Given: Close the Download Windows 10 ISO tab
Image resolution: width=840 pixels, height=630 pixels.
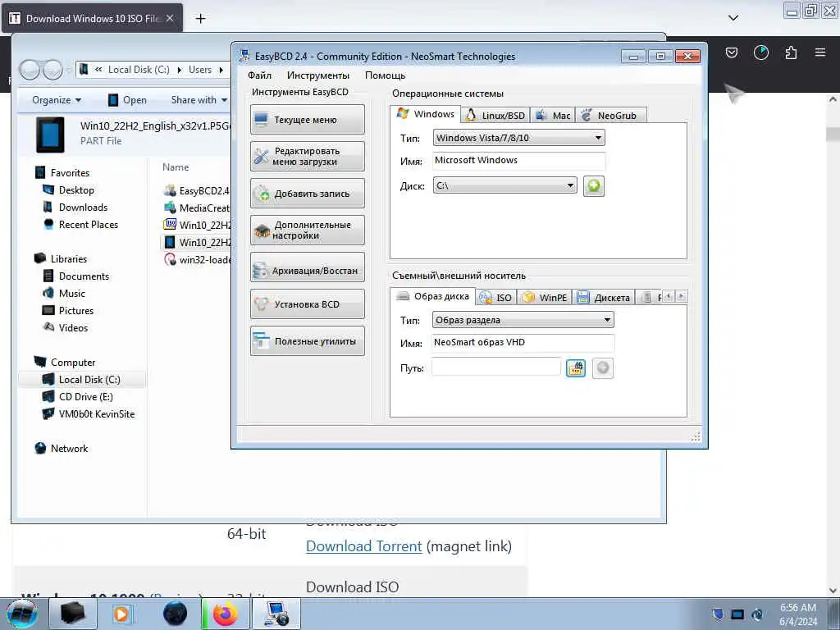Looking at the screenshot, I should pyautogui.click(x=170, y=18).
